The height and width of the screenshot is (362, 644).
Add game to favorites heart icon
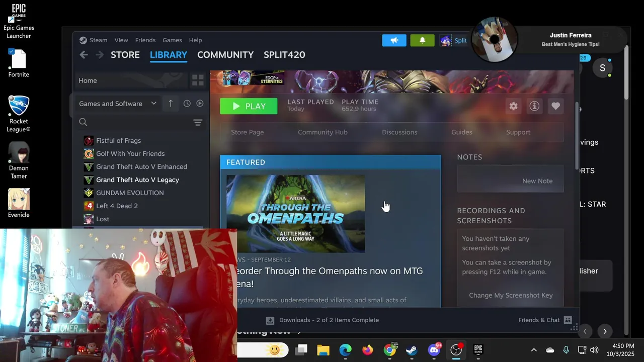tap(555, 106)
